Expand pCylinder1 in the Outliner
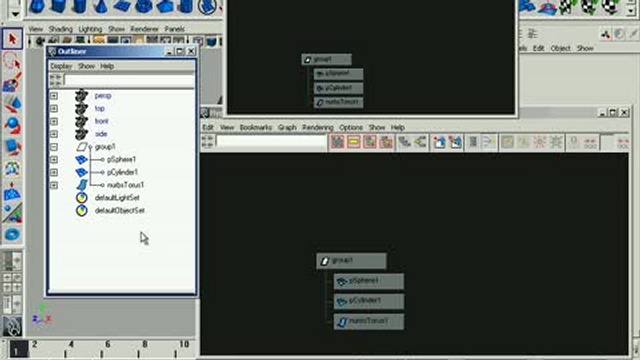The height and width of the screenshot is (360, 640). (x=54, y=173)
